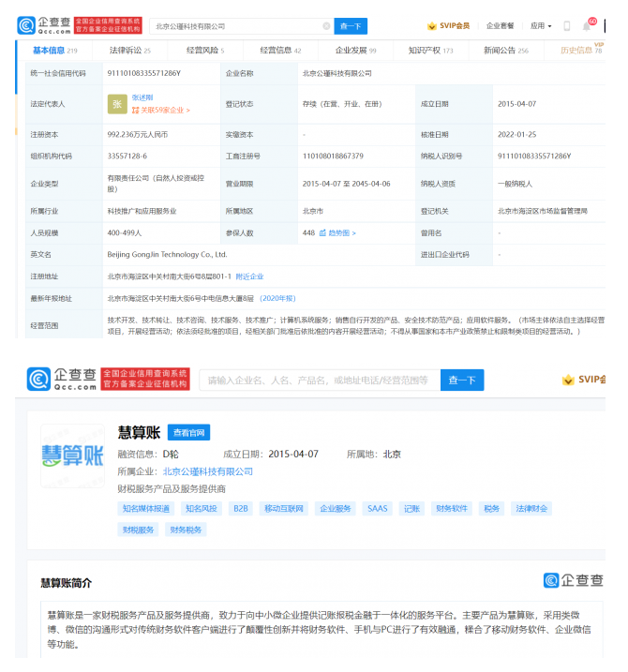Click the registration number 110108018867379

[333, 156]
